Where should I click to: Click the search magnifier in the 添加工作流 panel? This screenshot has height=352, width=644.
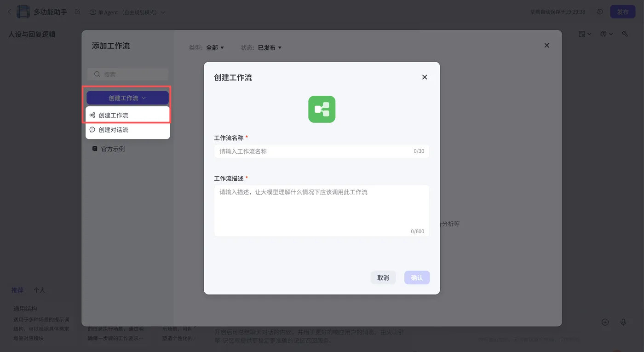tap(97, 74)
